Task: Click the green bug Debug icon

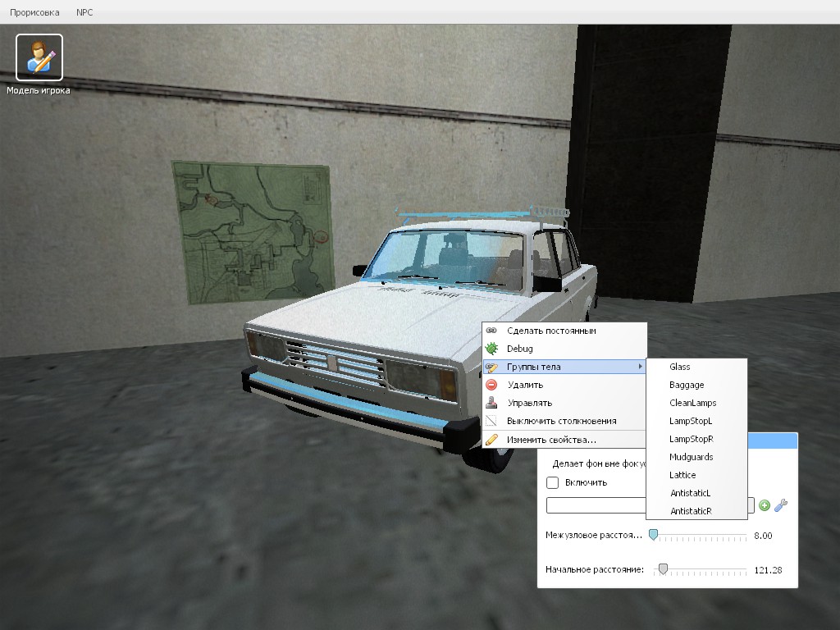Action: [x=491, y=349]
